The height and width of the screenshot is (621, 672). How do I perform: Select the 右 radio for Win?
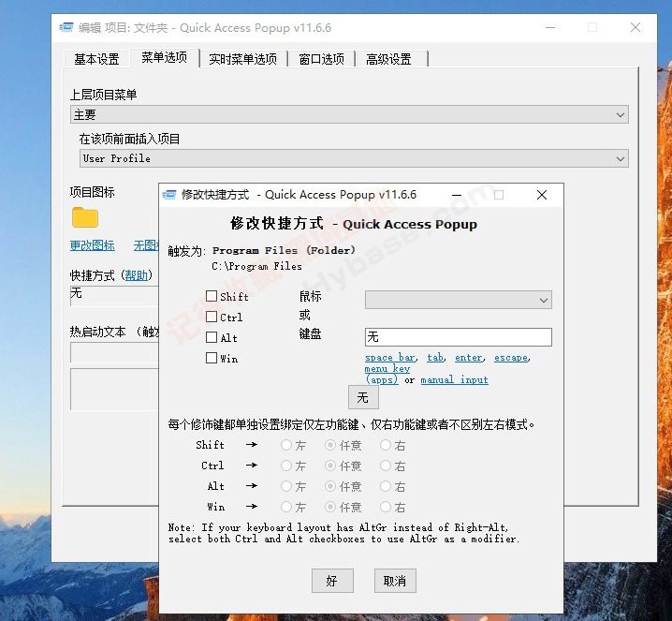pyautogui.click(x=386, y=507)
